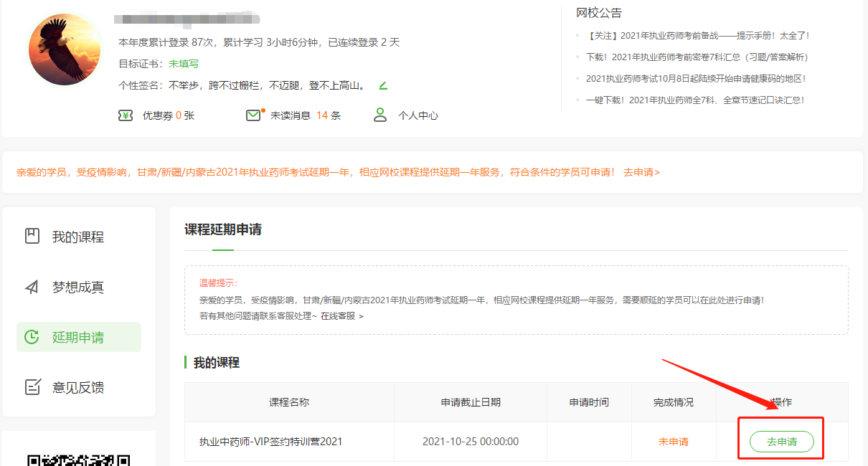Click the 我的课程 book icon
This screenshot has width=868, height=466.
pos(32,236)
